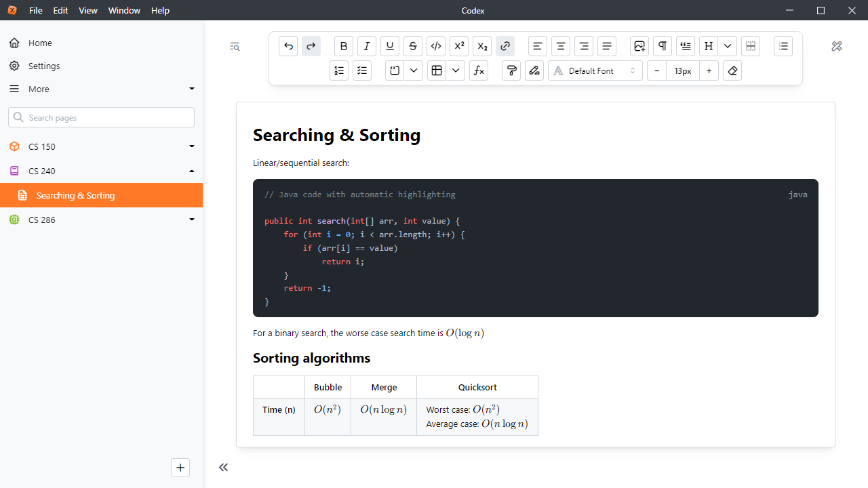Insert a link

[505, 46]
